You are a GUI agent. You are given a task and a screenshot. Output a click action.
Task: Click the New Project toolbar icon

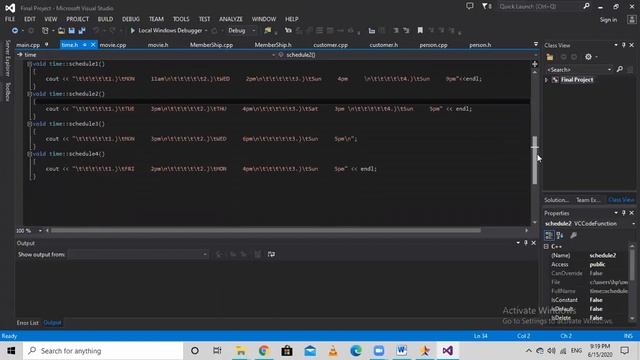45,31
